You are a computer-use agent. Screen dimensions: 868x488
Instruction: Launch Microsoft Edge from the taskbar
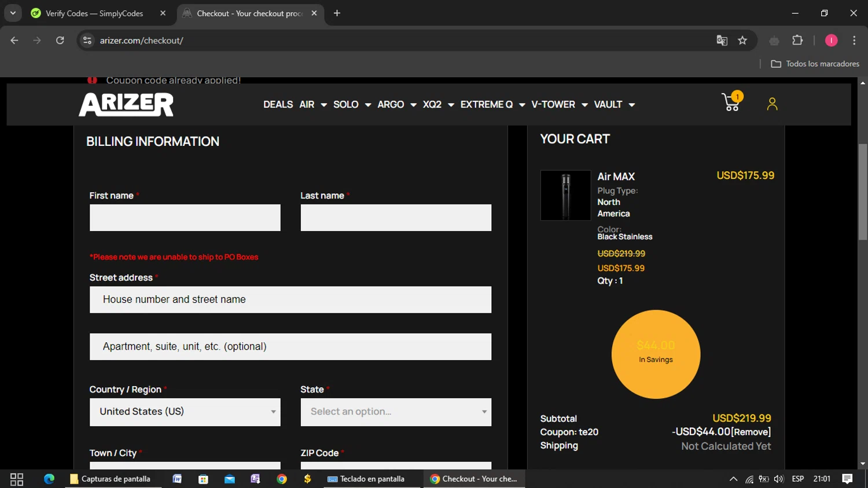[49, 479]
